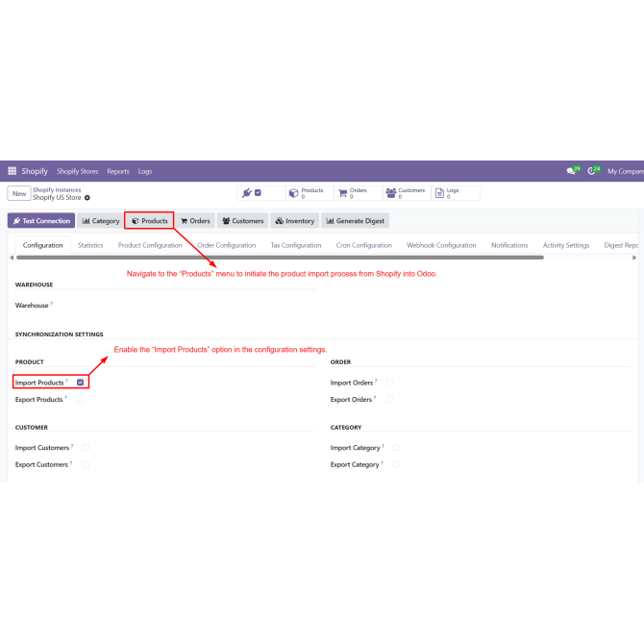
Task: Click the gear icon beside Shopify US Store
Action: 87,198
